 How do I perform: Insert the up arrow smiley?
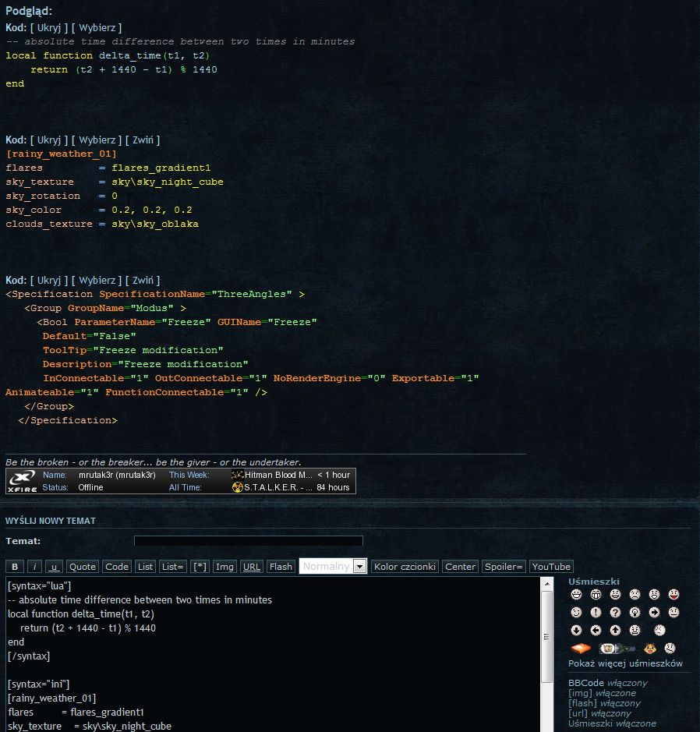(x=615, y=630)
